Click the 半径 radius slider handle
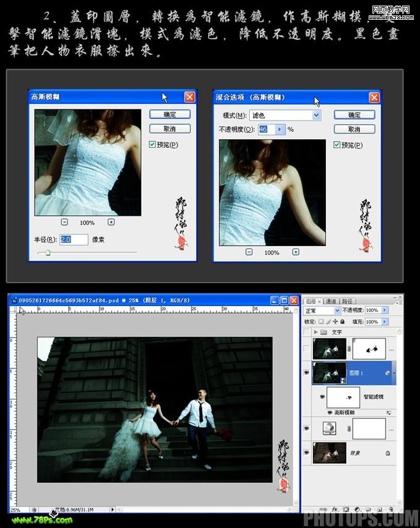This screenshot has width=420, height=528. pyautogui.click(x=48, y=252)
